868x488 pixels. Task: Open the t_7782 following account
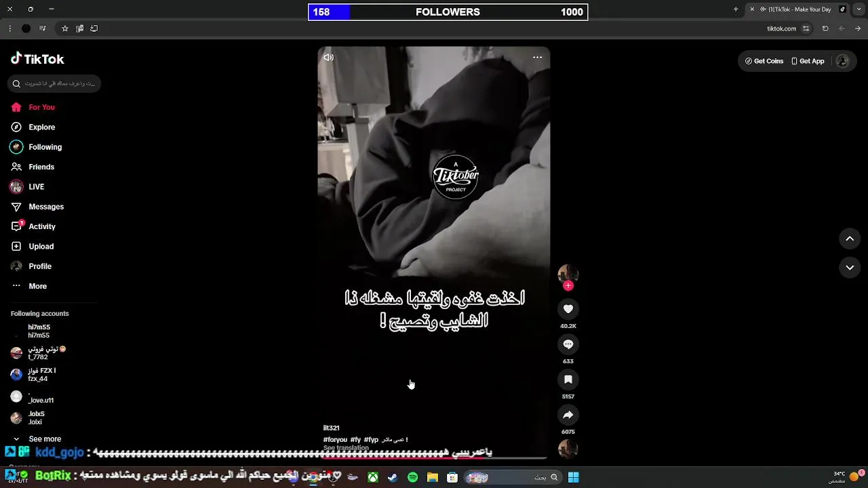click(38, 353)
